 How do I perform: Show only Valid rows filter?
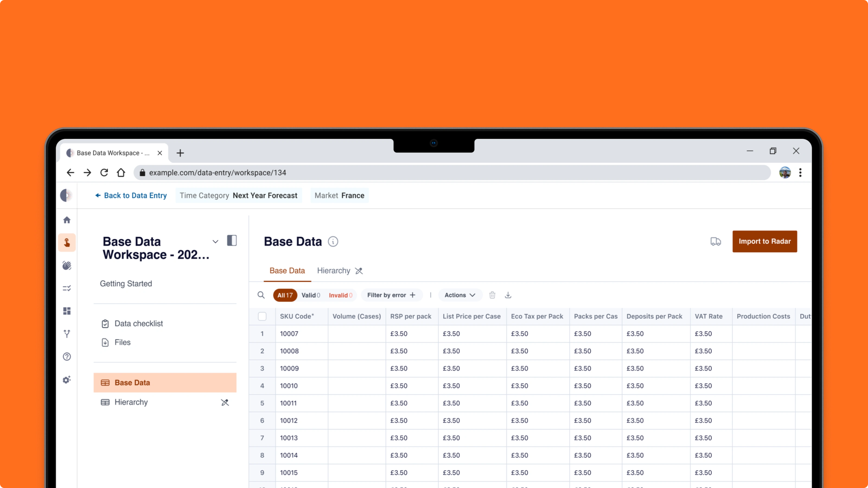click(310, 295)
